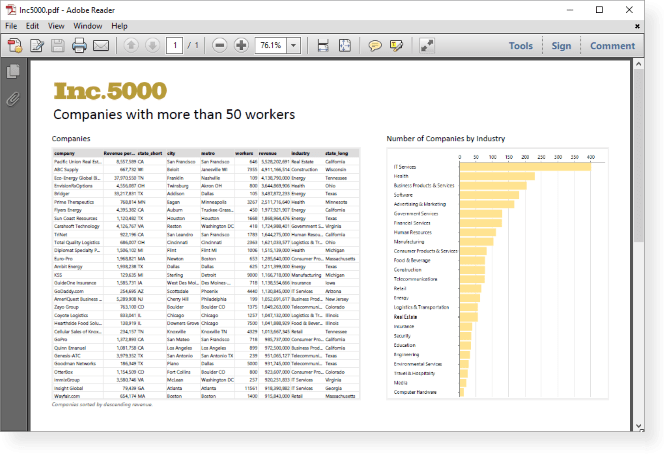Open the zoom level dropdown arrow

point(293,45)
